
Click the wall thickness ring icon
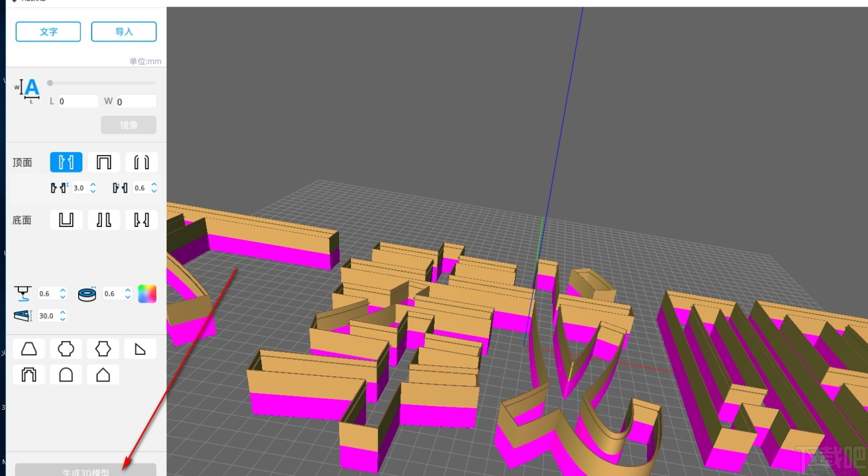[x=87, y=294]
